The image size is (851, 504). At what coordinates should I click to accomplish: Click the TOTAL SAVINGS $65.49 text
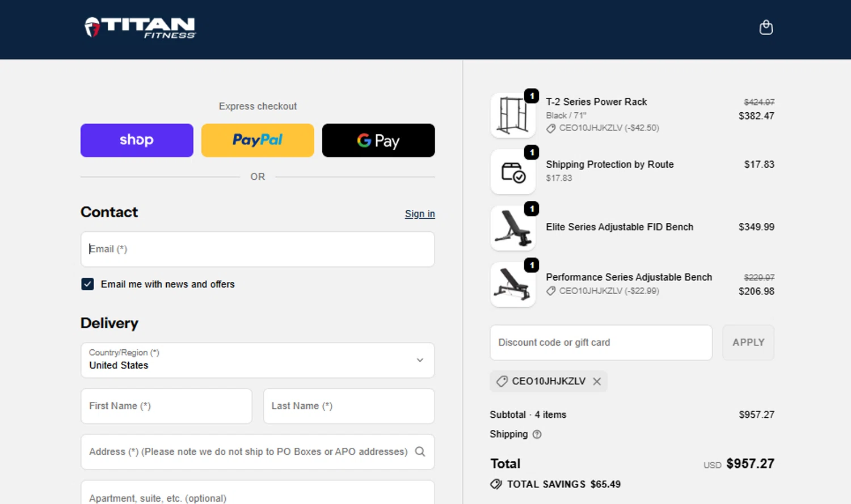click(x=564, y=484)
